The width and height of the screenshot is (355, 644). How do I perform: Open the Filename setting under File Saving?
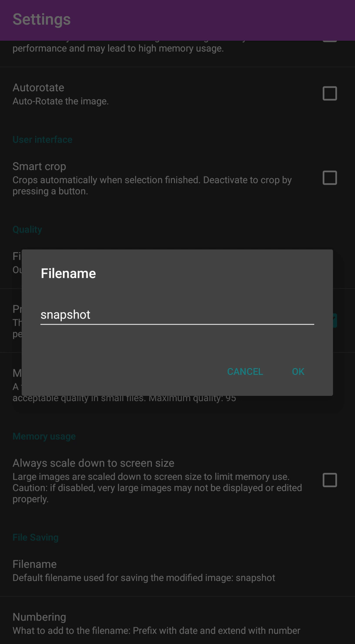pos(177,570)
